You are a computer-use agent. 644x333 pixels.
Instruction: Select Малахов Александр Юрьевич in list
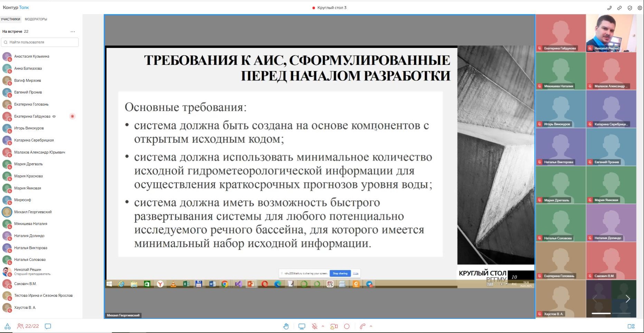(40, 152)
